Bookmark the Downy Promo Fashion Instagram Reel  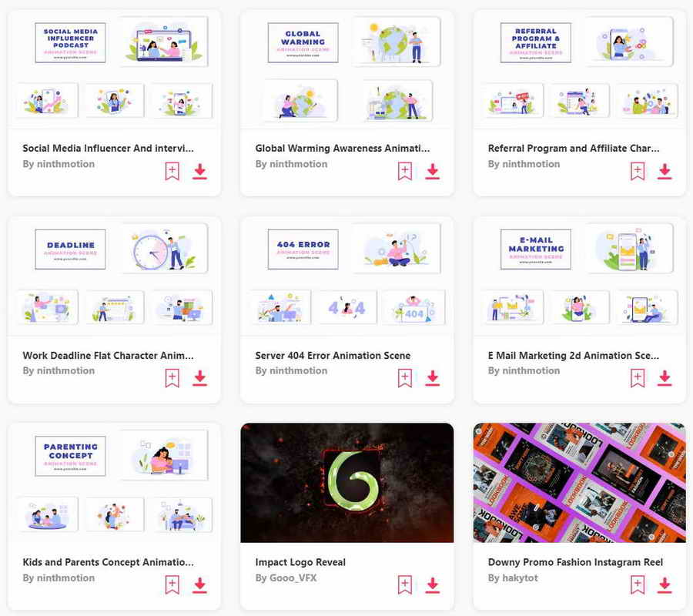pos(637,585)
